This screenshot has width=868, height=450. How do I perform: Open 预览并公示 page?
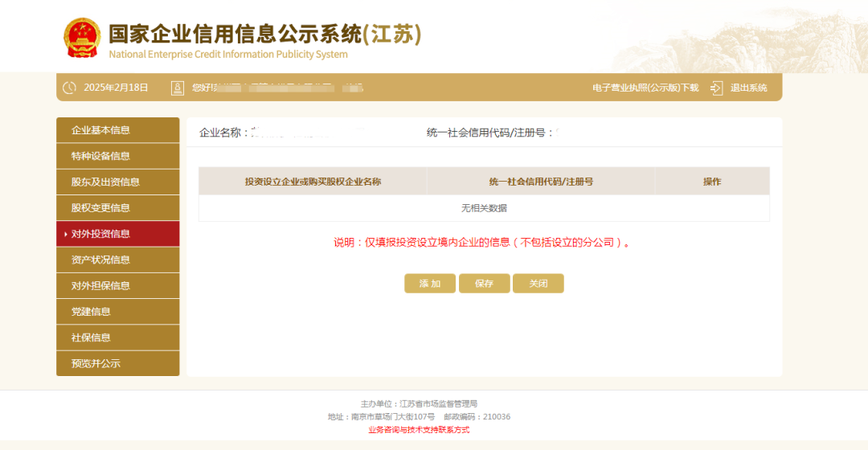coord(118,364)
